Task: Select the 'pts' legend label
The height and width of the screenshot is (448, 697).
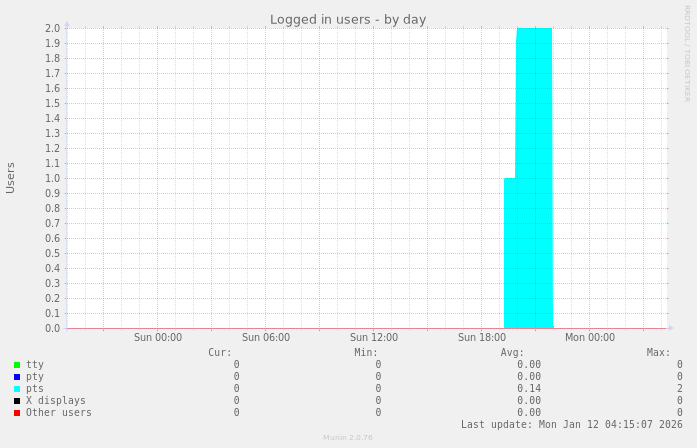Action: coord(35,389)
